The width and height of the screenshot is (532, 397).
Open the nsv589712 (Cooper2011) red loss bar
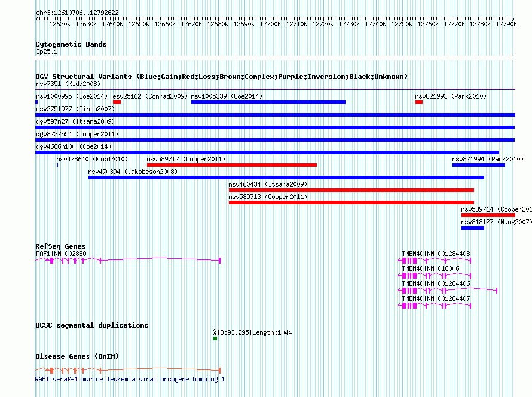point(232,165)
